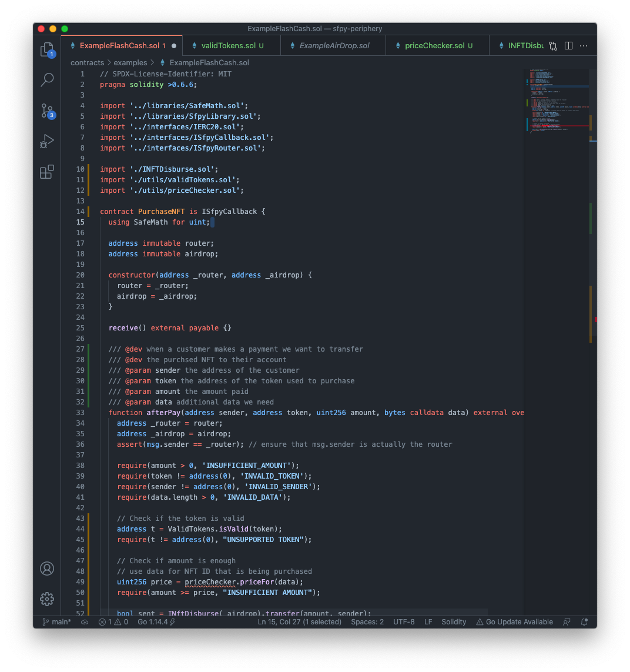Open the ExampleFlashCash.sol breadcrumb dropdown

click(x=209, y=62)
